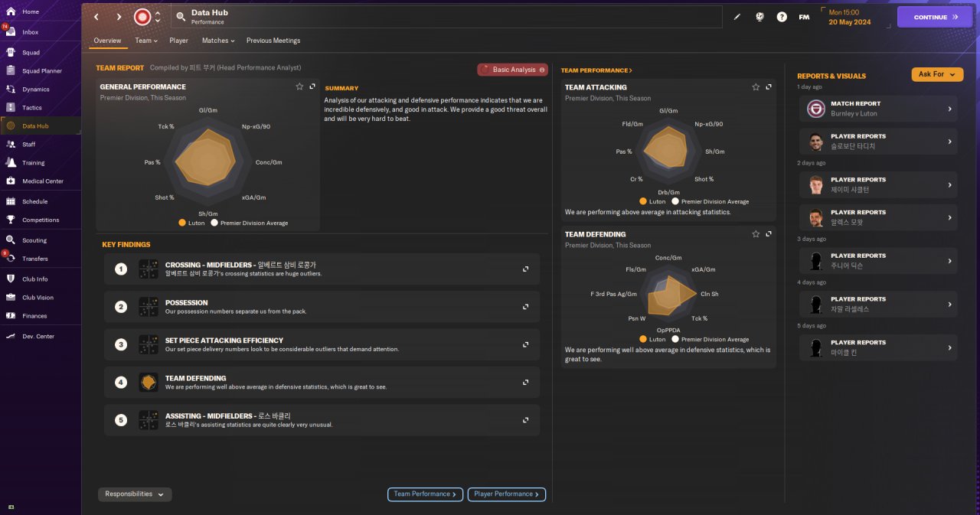Open the Squad Planner icon
Viewport: 980px width, 515px height.
click(x=11, y=71)
